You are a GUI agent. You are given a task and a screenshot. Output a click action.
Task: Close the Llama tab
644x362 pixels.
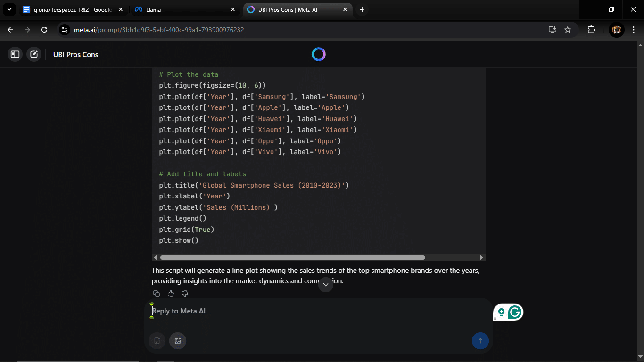232,9
